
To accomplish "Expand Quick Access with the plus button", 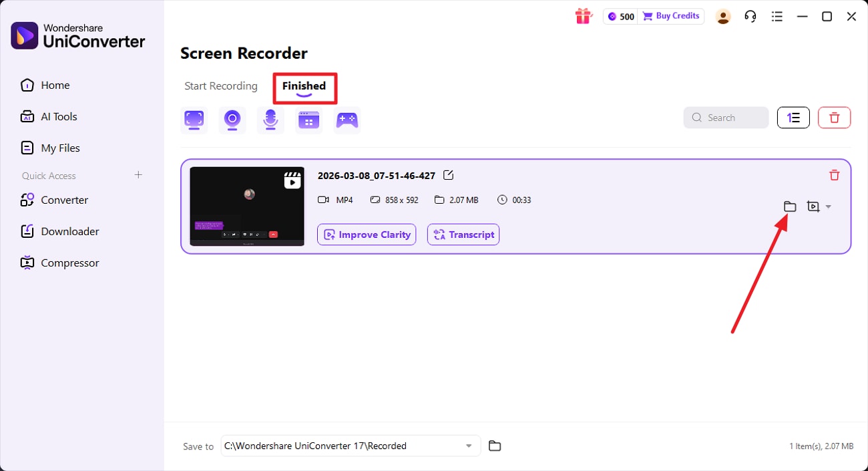I will (138, 175).
